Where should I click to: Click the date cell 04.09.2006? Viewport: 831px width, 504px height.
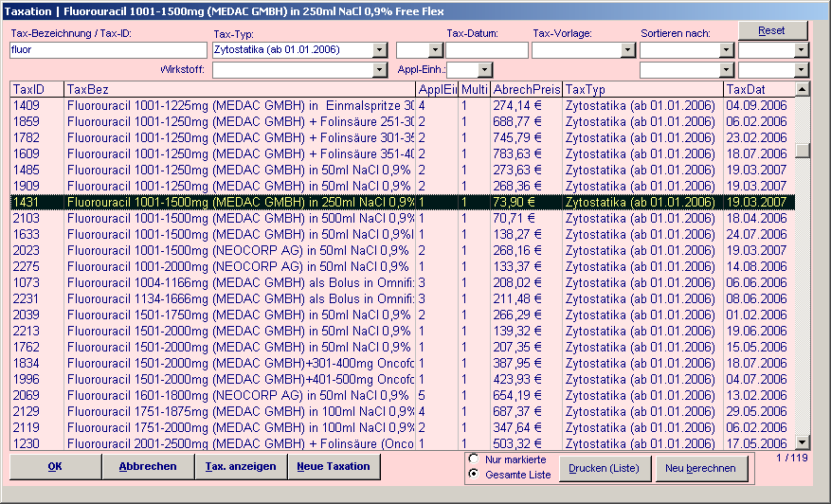click(x=759, y=105)
